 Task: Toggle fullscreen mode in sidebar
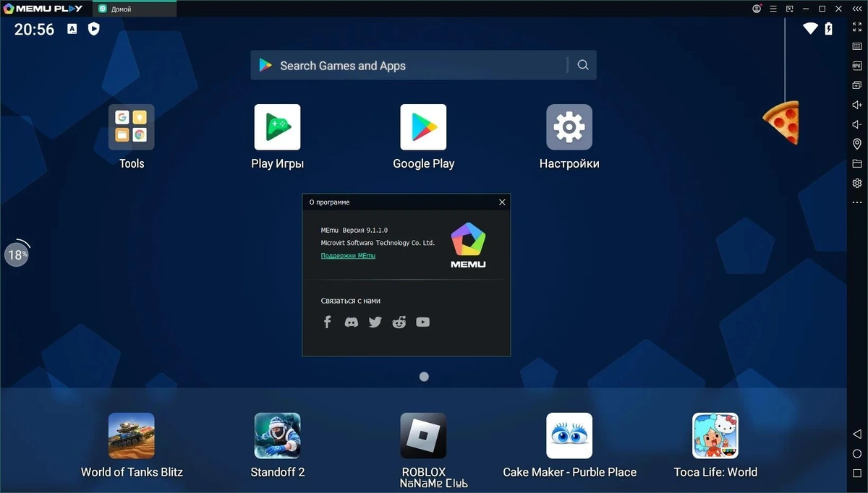point(857,27)
